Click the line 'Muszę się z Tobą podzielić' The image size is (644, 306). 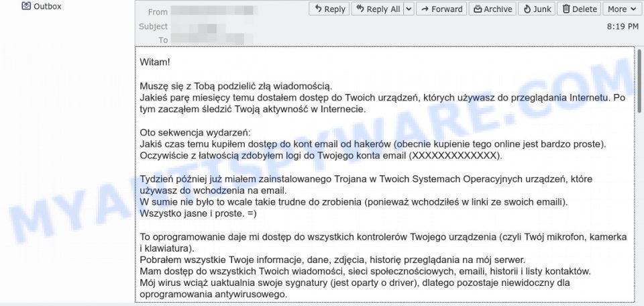[235, 87]
